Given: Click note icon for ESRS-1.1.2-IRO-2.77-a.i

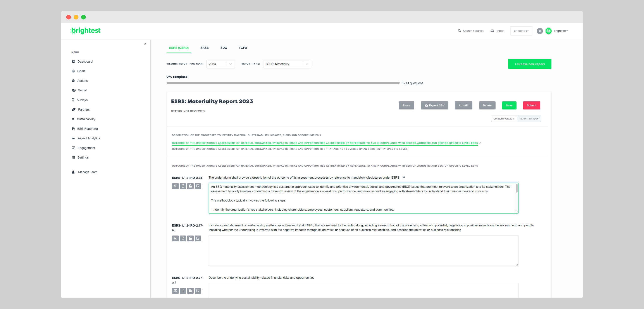Looking at the screenshot, I should coord(198,238).
